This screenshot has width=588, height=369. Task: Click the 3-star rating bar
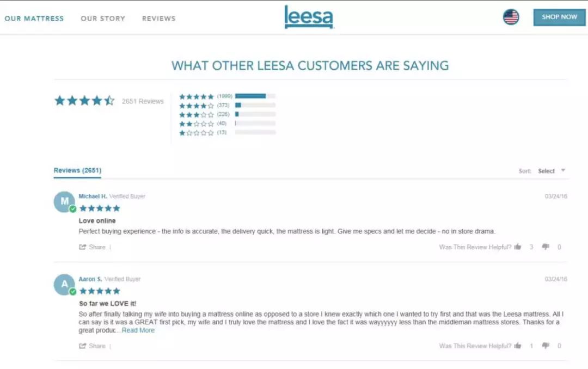(255, 114)
